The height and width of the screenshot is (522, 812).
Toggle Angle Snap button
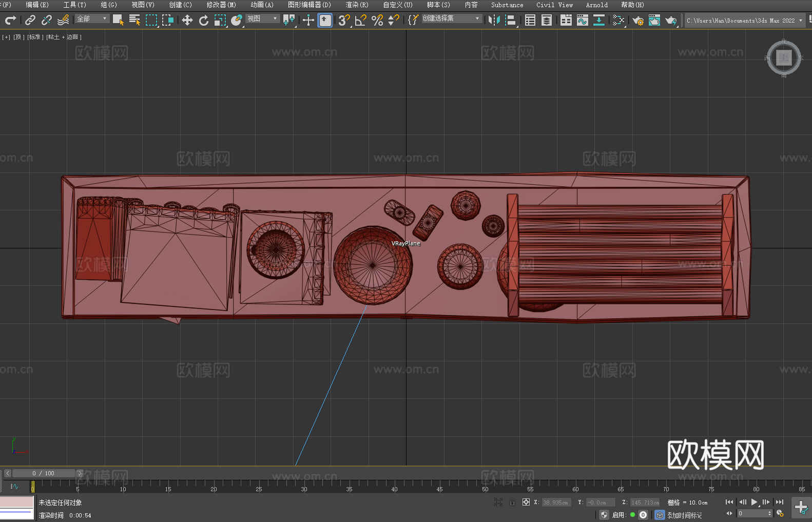tap(361, 20)
